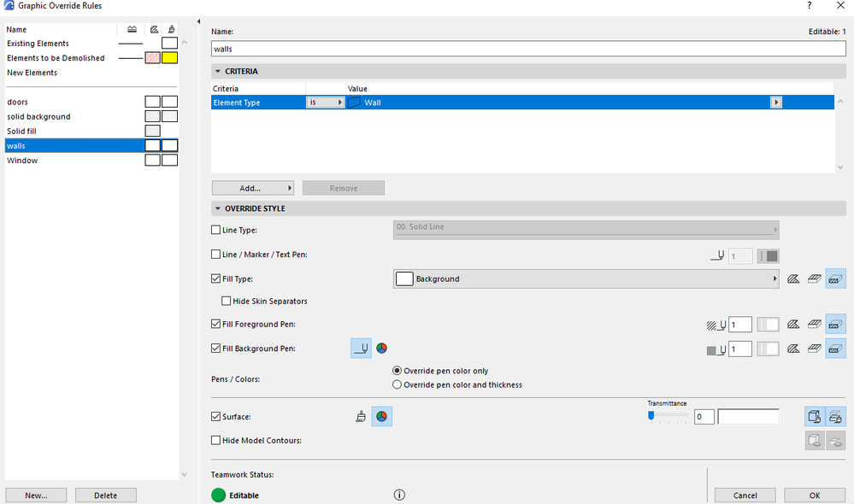854x504 pixels.
Task: Check Hide Model Contours
Action: click(x=215, y=440)
